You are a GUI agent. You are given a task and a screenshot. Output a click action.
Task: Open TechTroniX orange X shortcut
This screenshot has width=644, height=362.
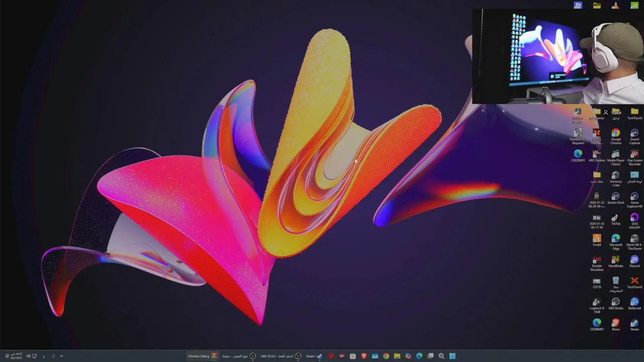(x=634, y=284)
